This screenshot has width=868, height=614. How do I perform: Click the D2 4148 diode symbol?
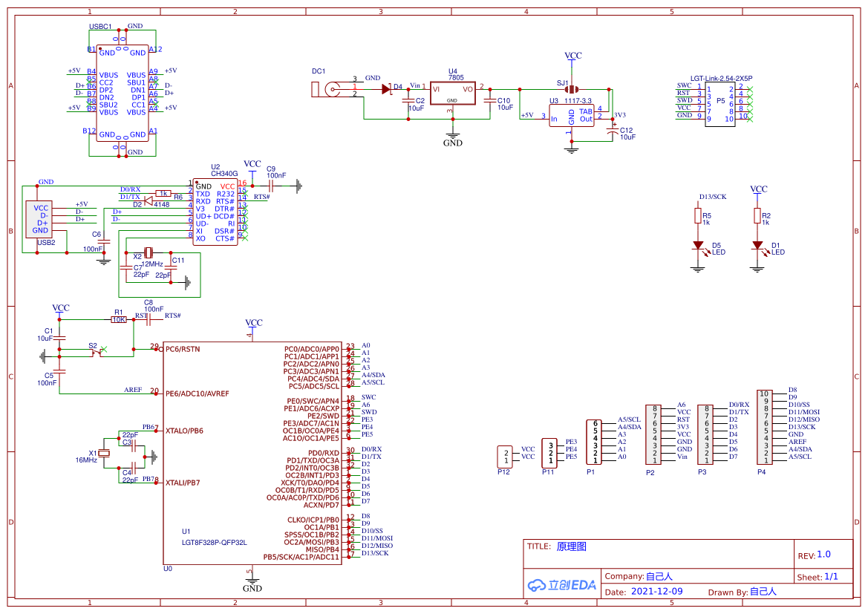click(148, 201)
